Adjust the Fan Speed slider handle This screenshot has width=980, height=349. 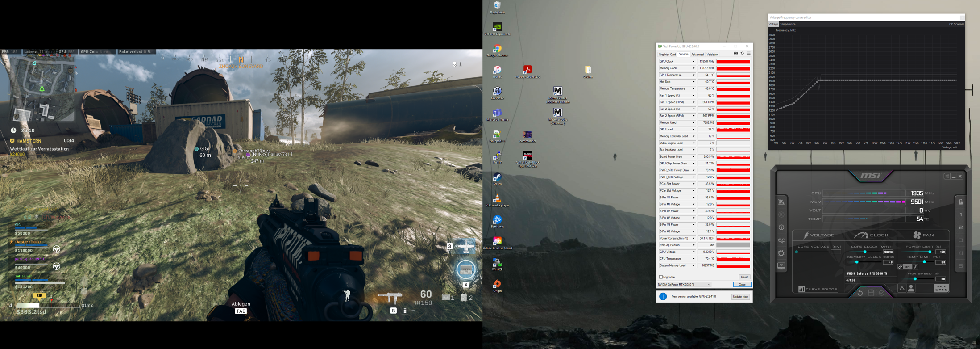(915, 279)
